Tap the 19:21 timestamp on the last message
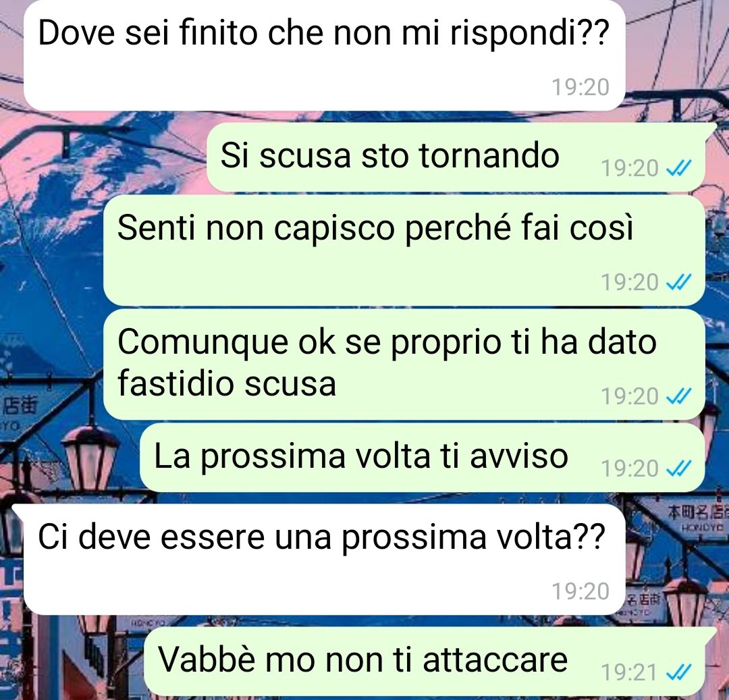The image size is (729, 700). 630,672
